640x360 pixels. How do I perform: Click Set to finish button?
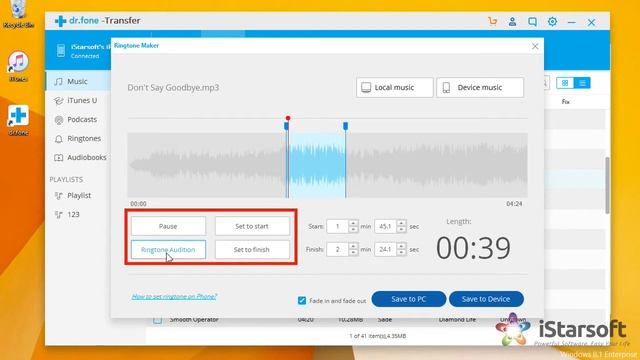point(252,249)
